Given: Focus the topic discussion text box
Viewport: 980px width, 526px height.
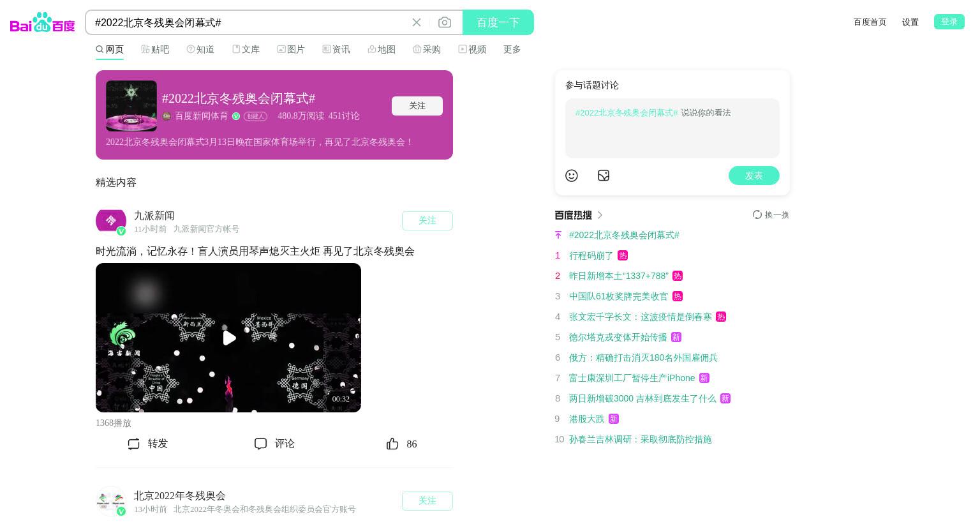Looking at the screenshot, I should pos(672,128).
